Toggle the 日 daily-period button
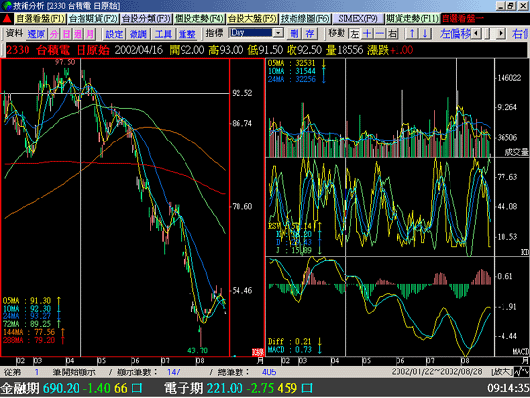 point(66,33)
